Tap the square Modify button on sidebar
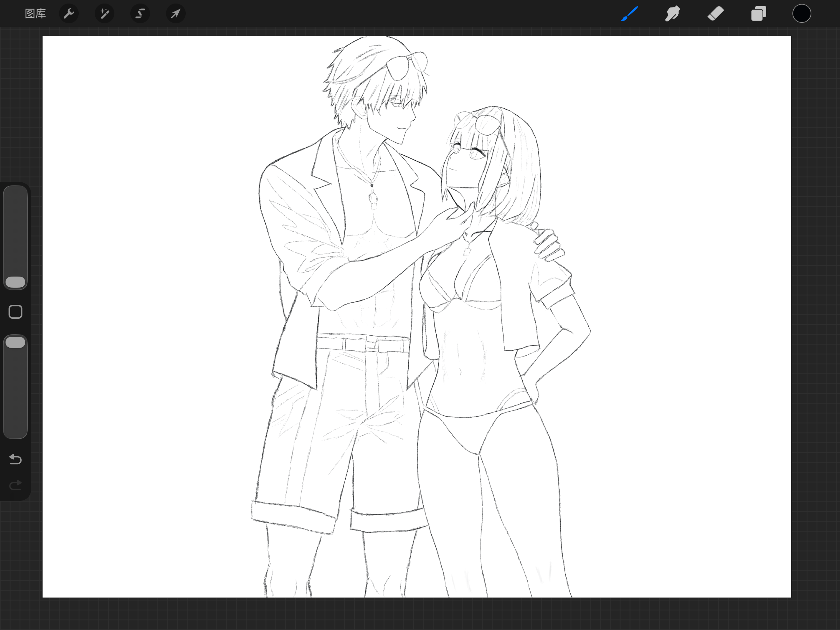The image size is (840, 630). pos(16,312)
